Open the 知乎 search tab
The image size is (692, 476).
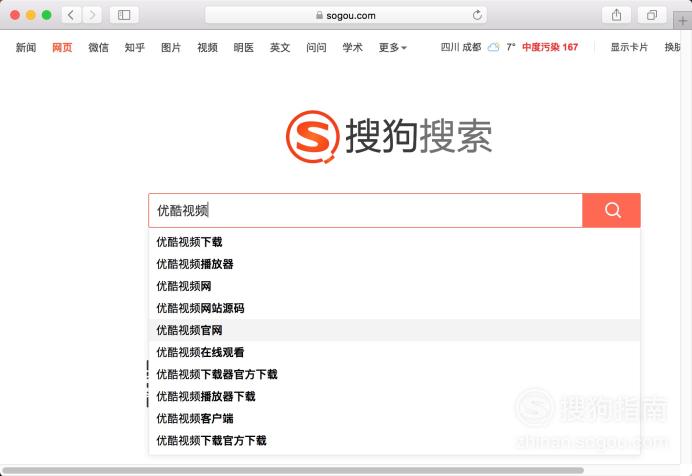coord(135,47)
